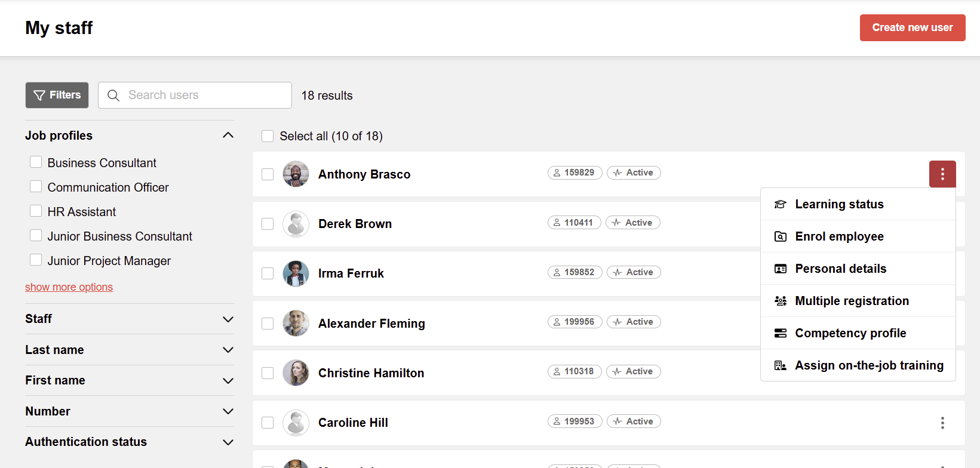Choose Personal details from the context menu

click(840, 269)
